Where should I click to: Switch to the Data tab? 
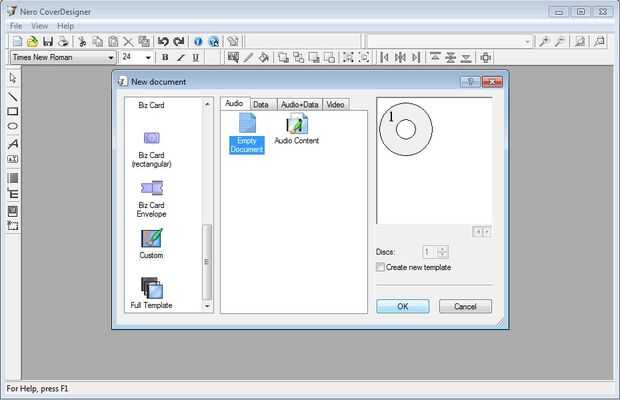coord(261,104)
